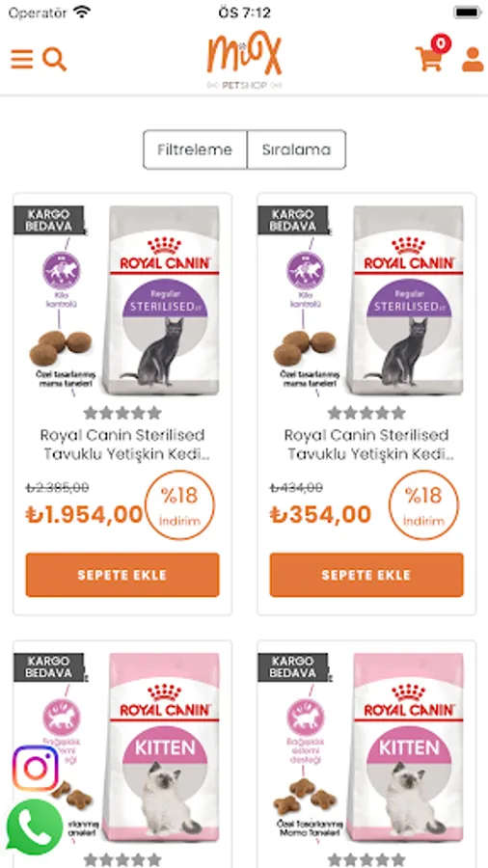Tap the Instagram floating icon
The image size is (488, 868).
coord(36,769)
